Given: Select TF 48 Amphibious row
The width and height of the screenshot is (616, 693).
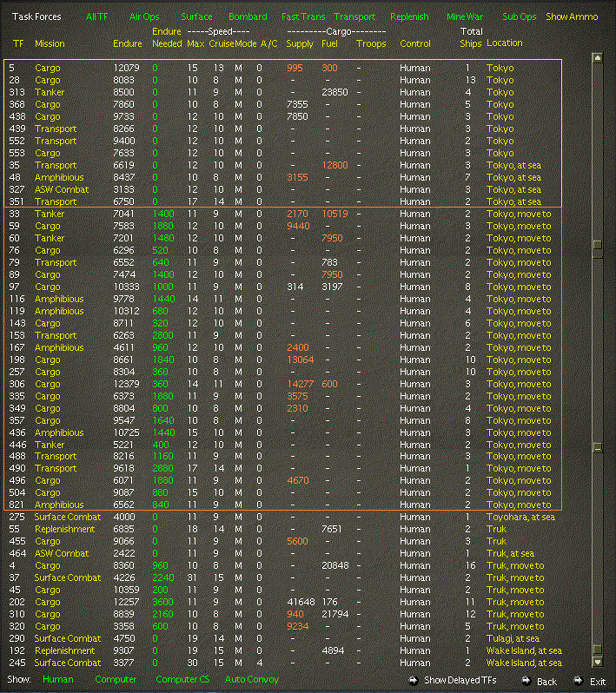Looking at the screenshot, I should click(x=283, y=178).
